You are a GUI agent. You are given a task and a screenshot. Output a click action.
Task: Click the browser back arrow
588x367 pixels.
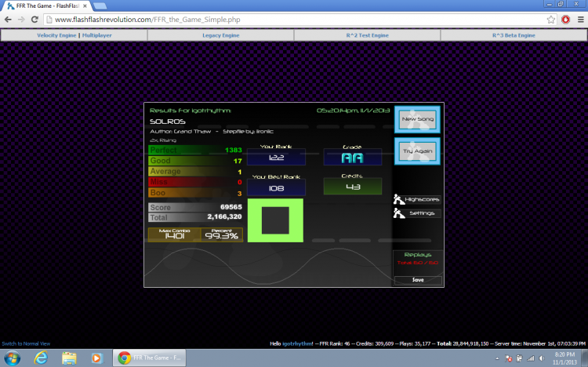(8, 20)
